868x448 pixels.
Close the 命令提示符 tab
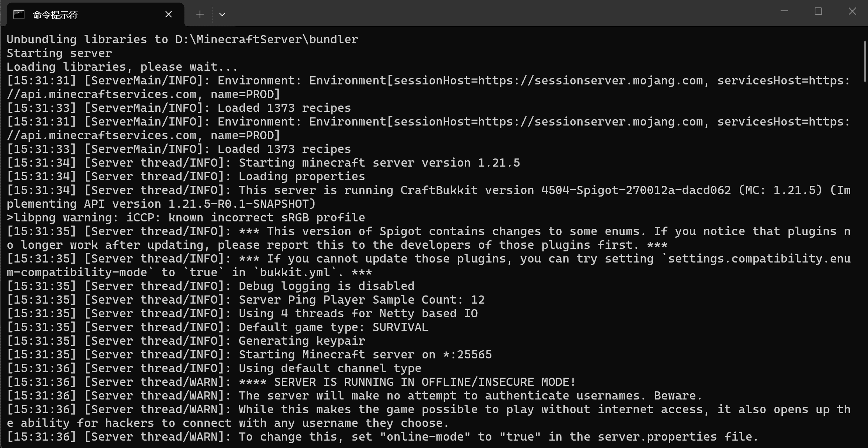tap(168, 14)
